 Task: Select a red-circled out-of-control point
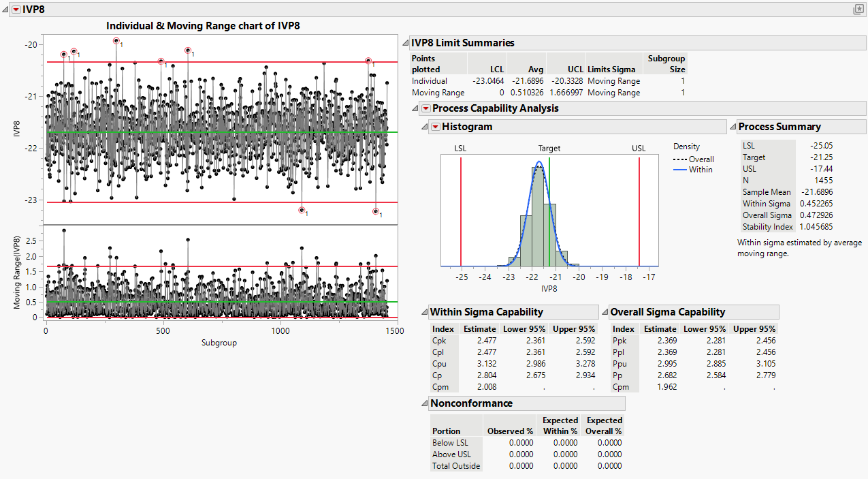point(117,42)
